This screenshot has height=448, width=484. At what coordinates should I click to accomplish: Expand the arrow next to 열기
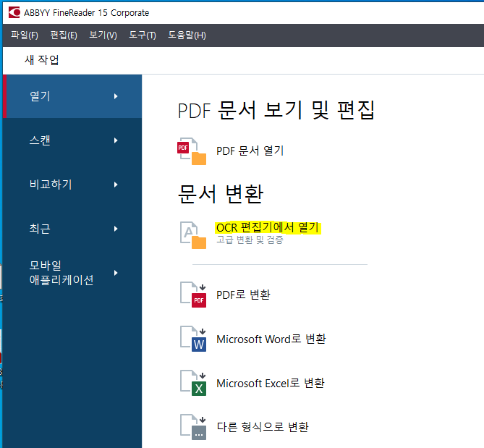coord(116,96)
